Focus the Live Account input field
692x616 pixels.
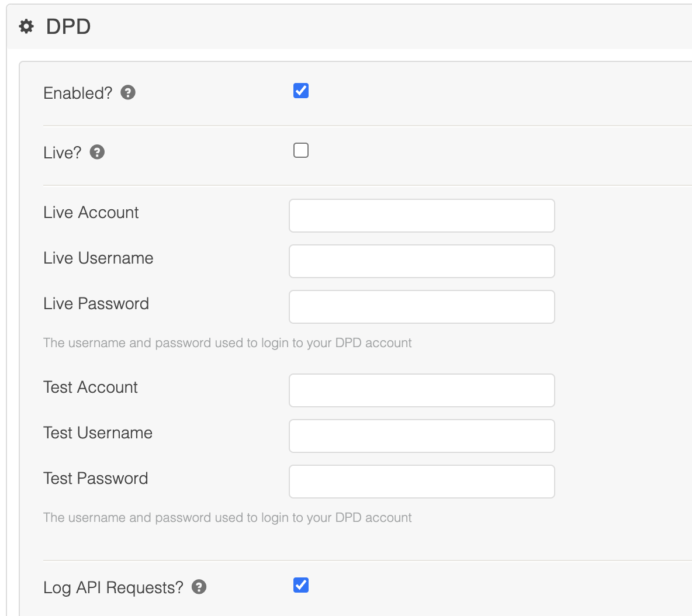coord(422,216)
